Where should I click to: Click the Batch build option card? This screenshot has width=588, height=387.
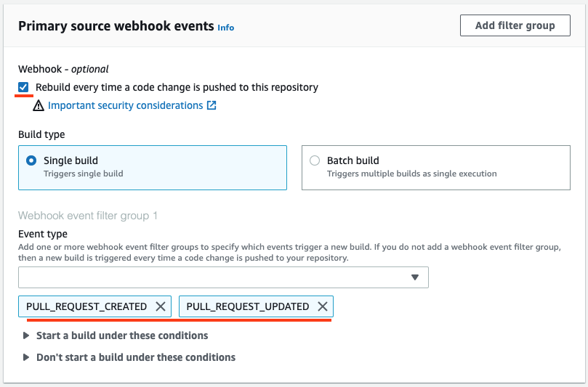click(x=436, y=168)
